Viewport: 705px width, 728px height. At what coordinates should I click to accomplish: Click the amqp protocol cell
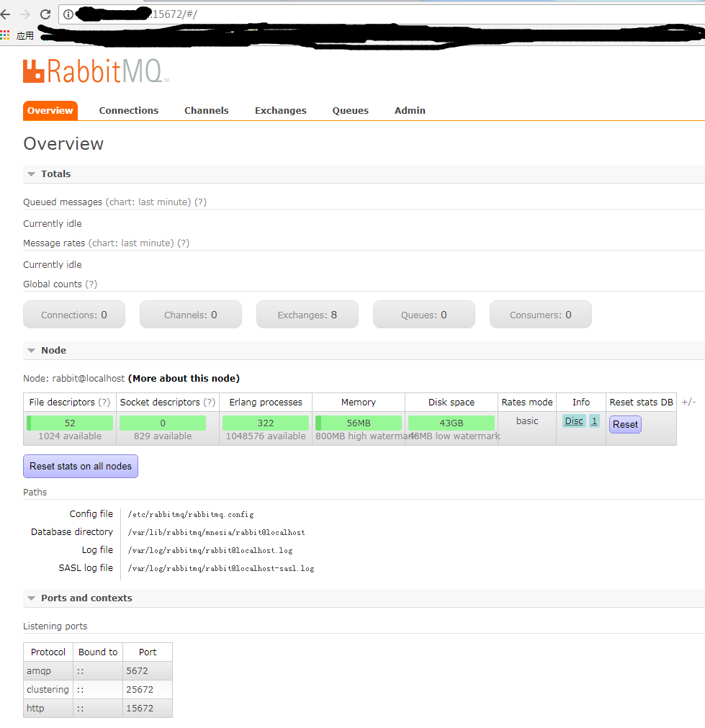click(x=48, y=671)
